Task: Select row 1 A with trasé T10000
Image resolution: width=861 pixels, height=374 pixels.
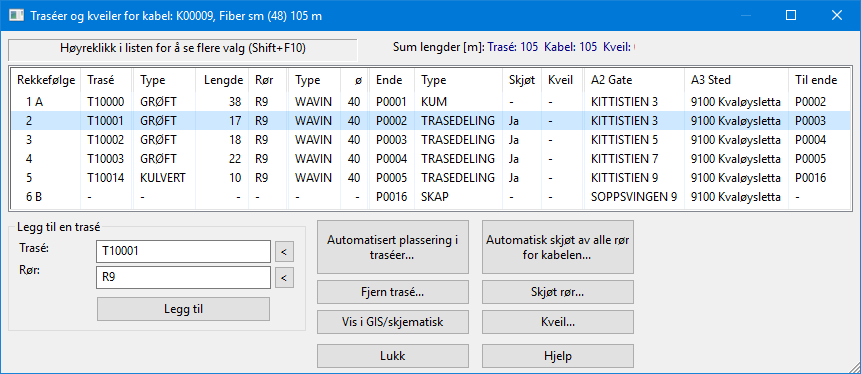Action: click(431, 102)
